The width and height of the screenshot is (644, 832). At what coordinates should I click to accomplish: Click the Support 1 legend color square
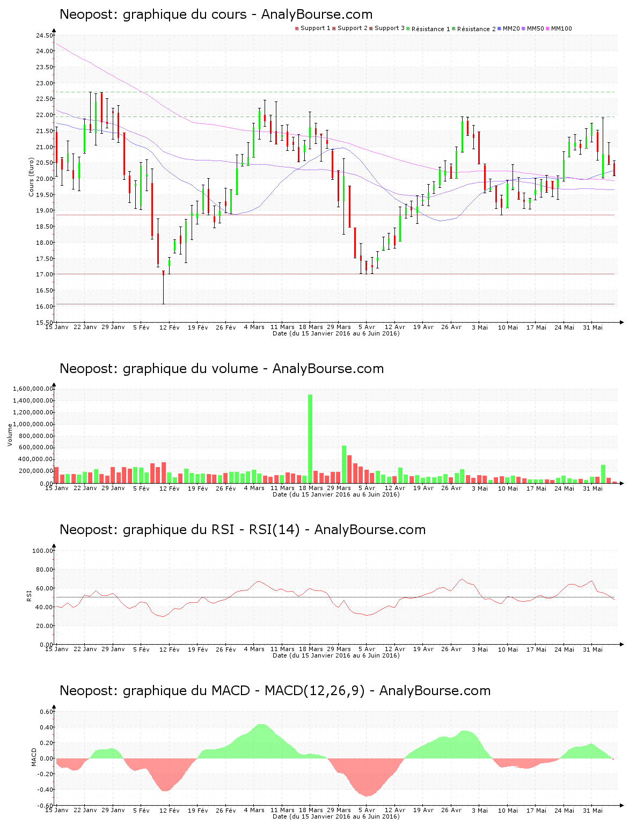pos(297,28)
